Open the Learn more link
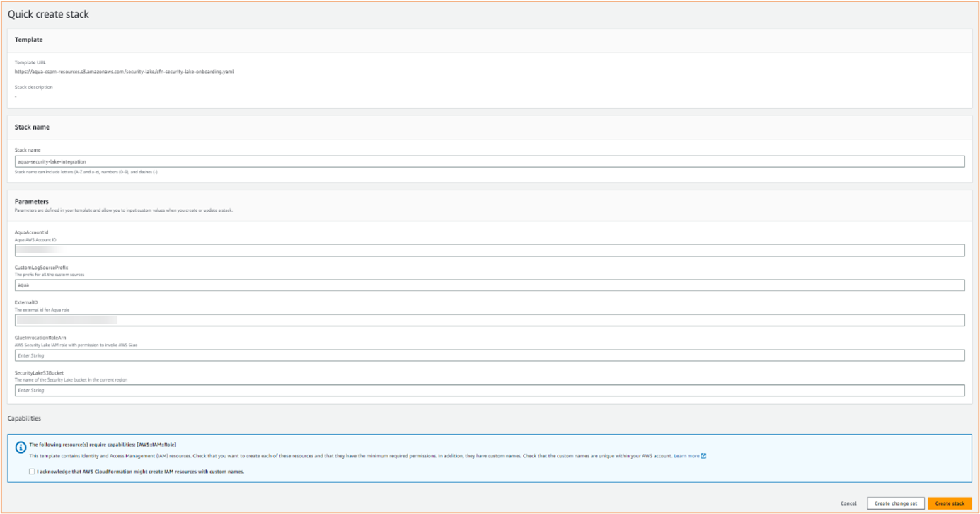 click(x=686, y=456)
